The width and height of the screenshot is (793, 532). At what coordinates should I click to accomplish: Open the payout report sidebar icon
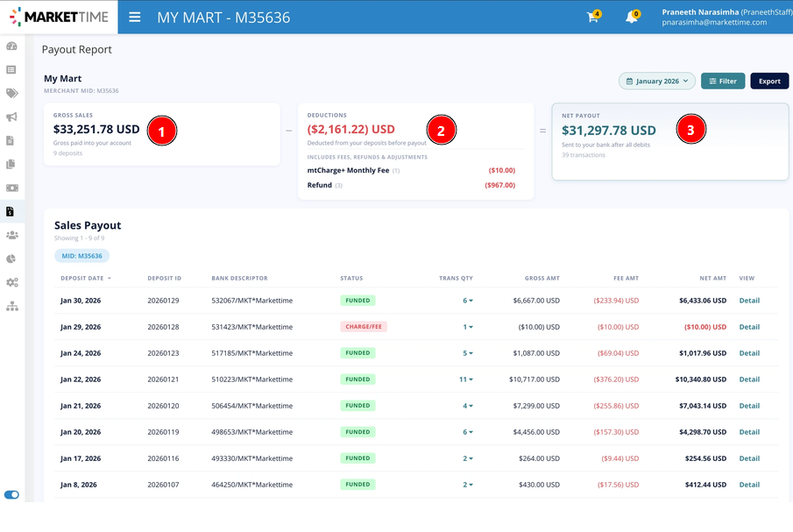tap(11, 211)
